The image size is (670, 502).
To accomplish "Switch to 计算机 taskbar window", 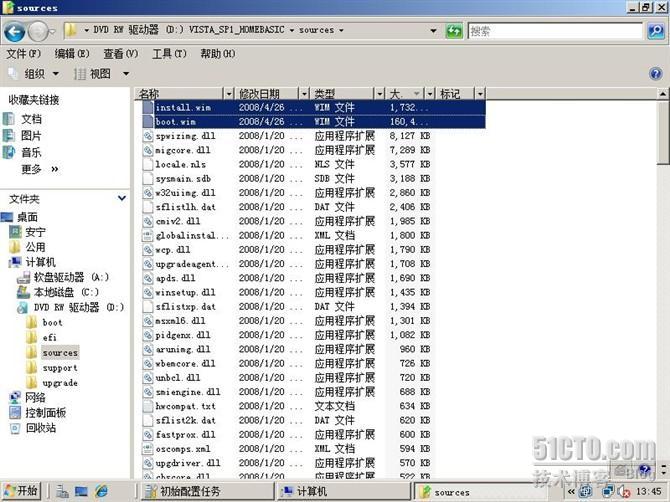I will click(344, 491).
